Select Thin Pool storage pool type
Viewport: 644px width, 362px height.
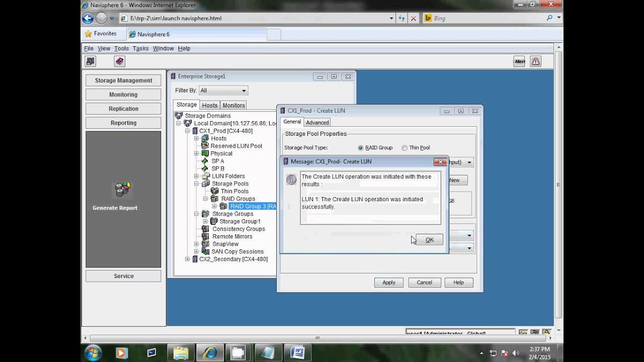[x=405, y=148]
